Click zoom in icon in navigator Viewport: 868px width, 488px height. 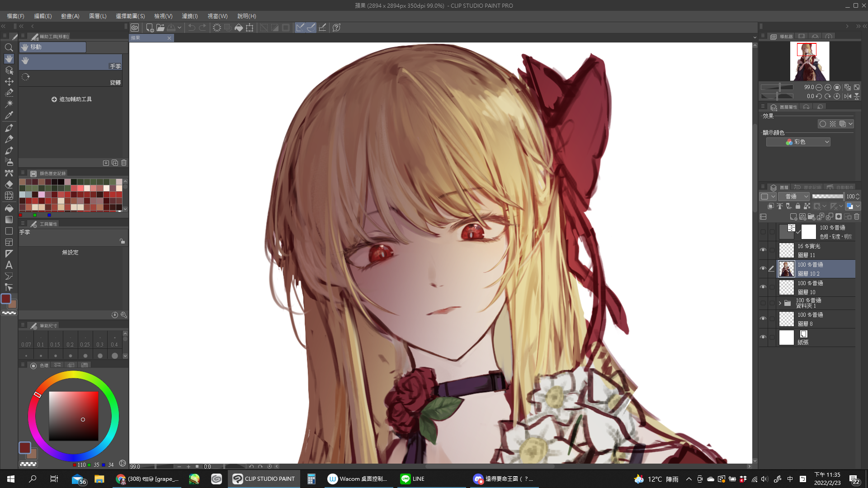click(x=828, y=87)
